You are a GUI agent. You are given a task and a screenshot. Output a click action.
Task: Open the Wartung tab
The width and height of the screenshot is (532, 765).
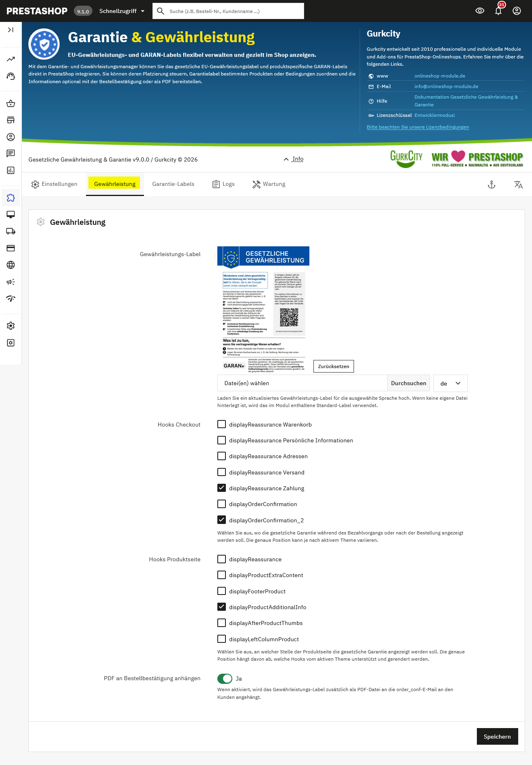pos(269,184)
